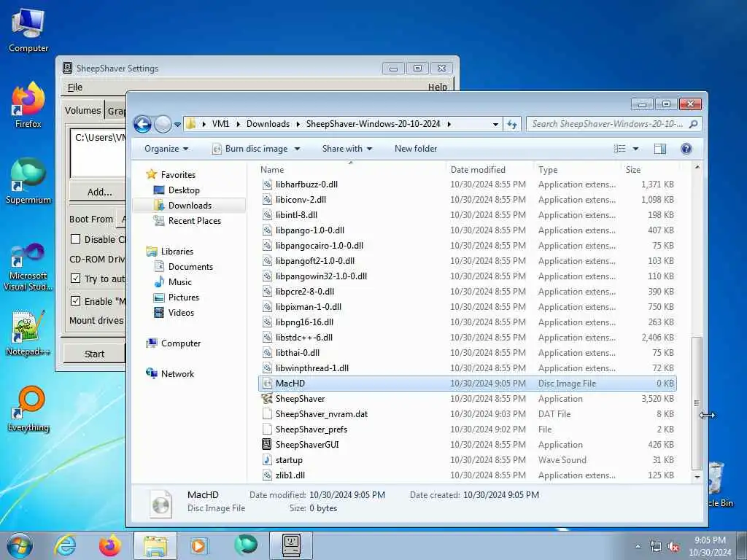Select the SheepShaverGUI application icon

click(267, 445)
